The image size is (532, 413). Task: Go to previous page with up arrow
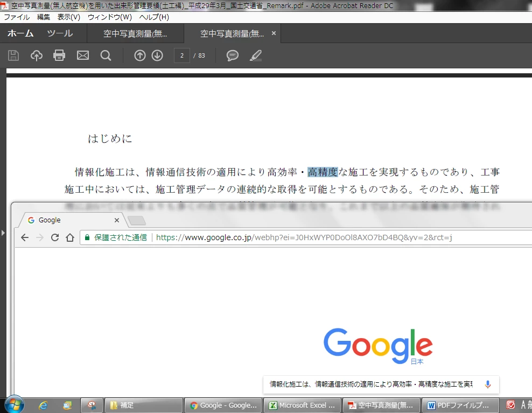click(140, 55)
